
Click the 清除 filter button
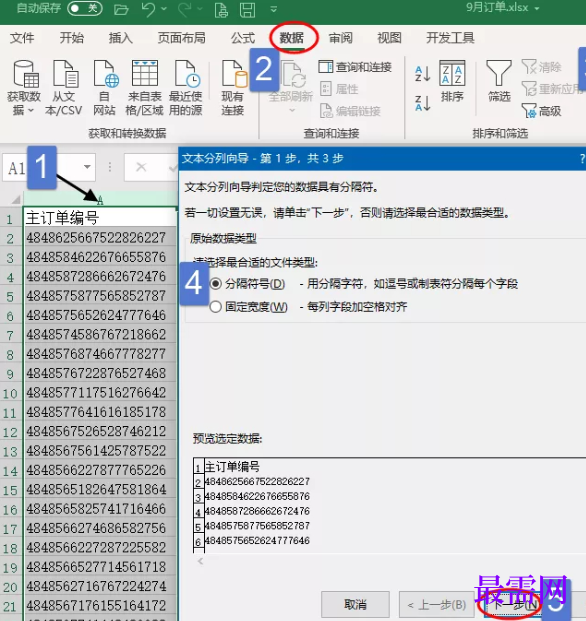[x=542, y=67]
